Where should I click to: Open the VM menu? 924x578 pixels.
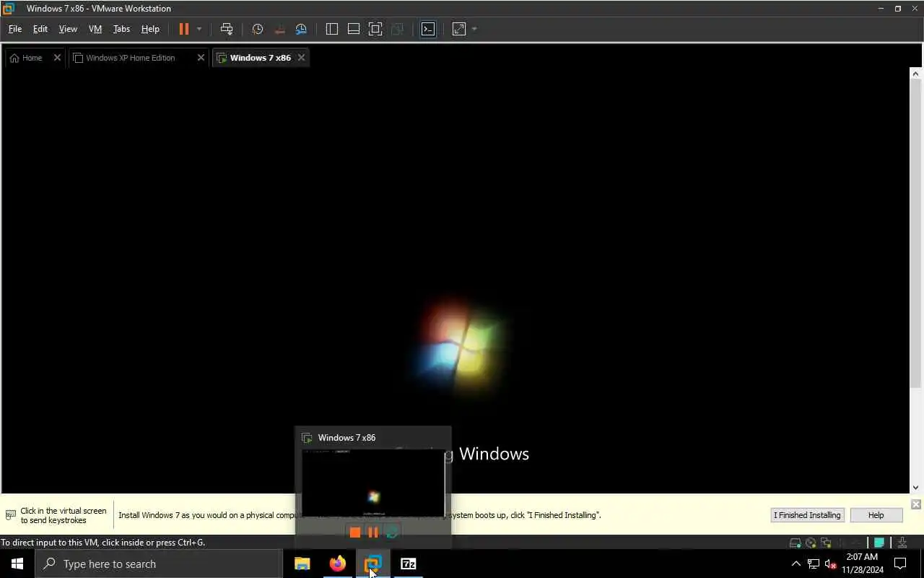(x=95, y=29)
